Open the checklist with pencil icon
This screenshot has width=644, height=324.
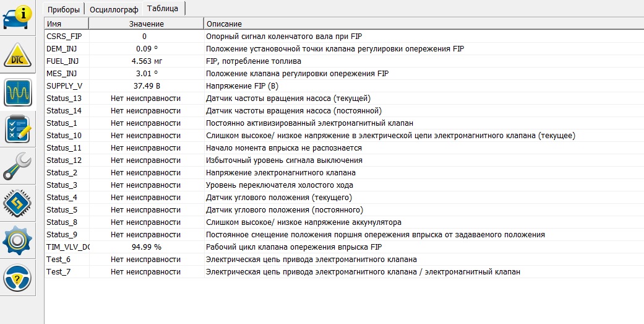[18, 129]
